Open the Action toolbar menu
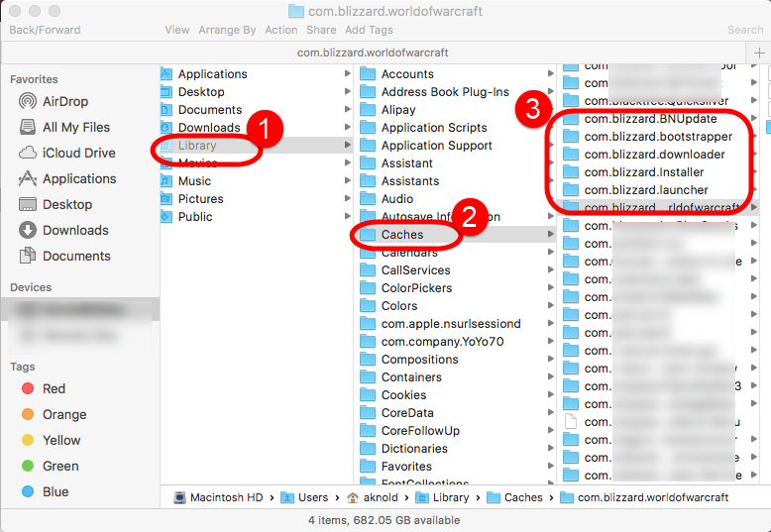Image resolution: width=771 pixels, height=532 pixels. (281, 30)
